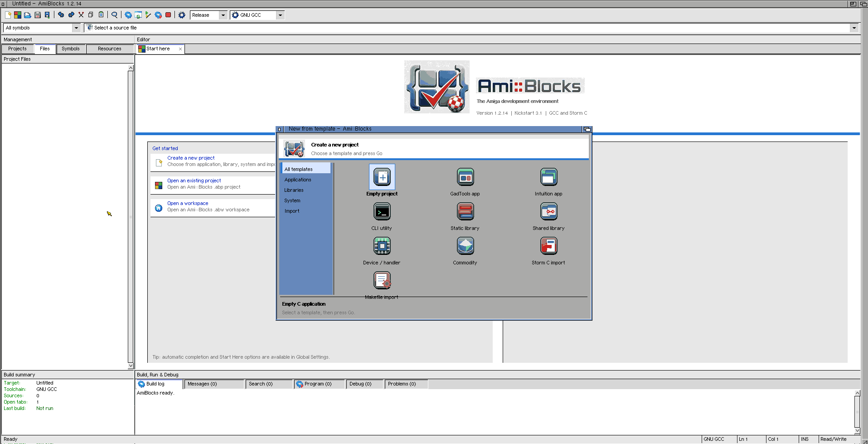The height and width of the screenshot is (444, 868).
Task: Click the Save floppy disk toolbar icon
Action: pos(38,15)
